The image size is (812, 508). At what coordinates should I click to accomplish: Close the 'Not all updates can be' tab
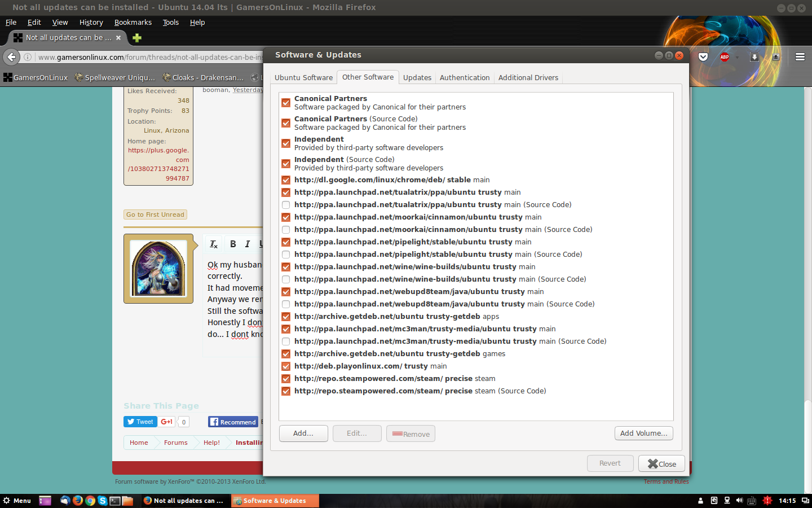tap(118, 38)
